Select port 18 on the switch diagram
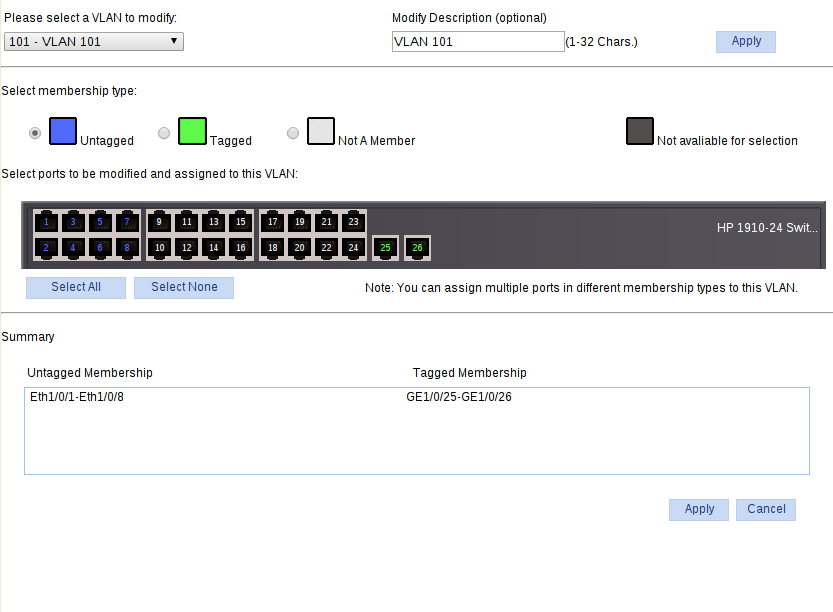This screenshot has width=833, height=612. tap(273, 248)
